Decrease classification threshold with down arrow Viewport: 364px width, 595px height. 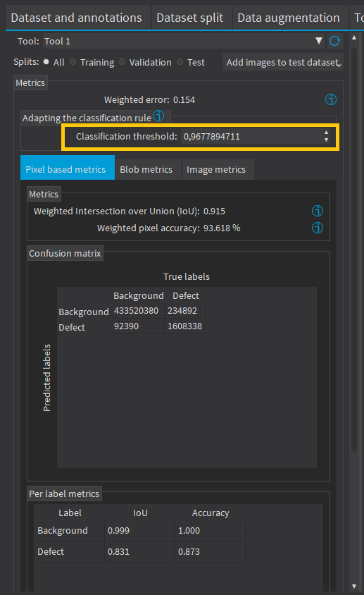326,140
